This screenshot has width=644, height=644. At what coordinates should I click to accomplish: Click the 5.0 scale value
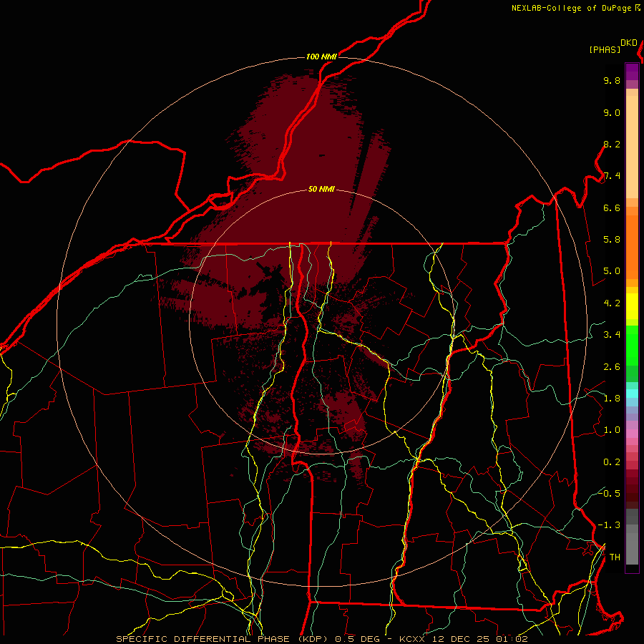(612, 271)
